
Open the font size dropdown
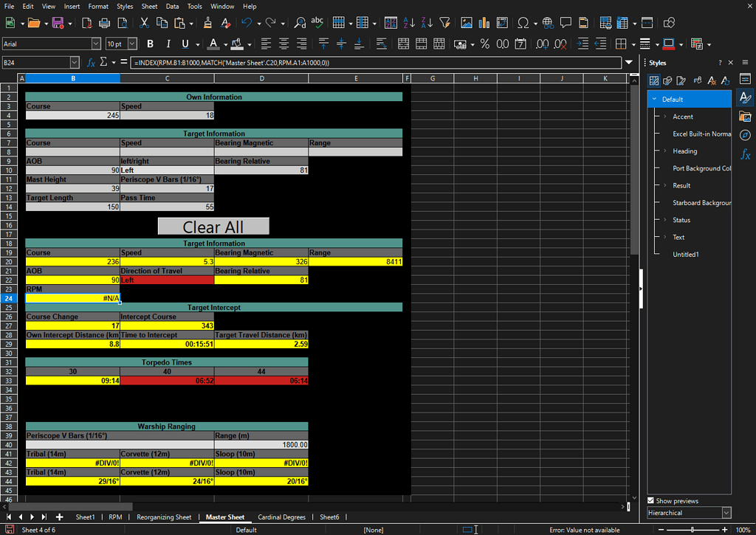pyautogui.click(x=133, y=44)
